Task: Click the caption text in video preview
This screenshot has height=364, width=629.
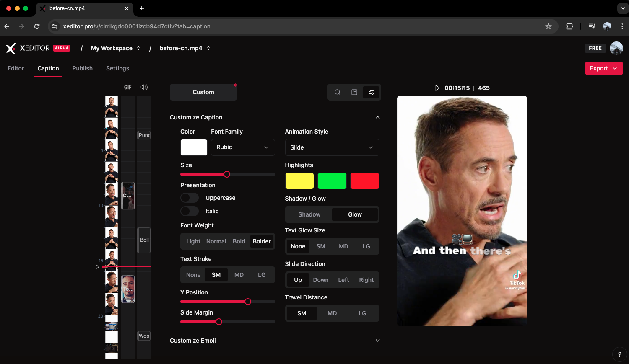Action: coord(462,250)
